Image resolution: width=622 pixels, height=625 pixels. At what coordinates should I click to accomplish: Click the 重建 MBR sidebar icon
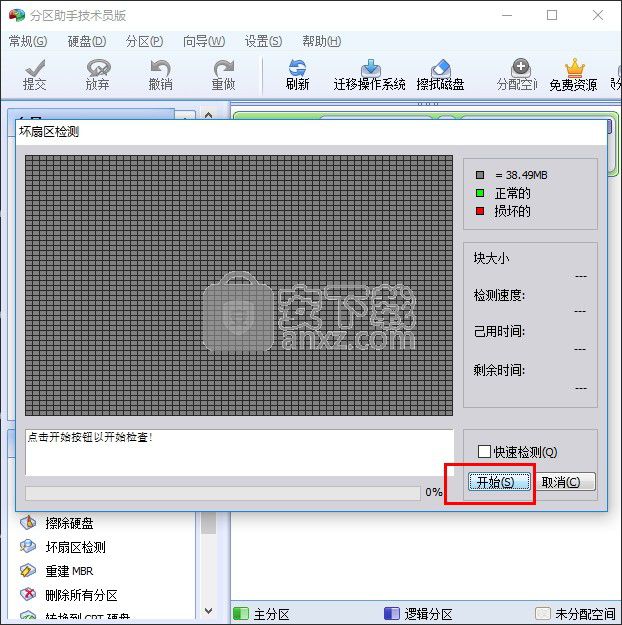[28, 571]
